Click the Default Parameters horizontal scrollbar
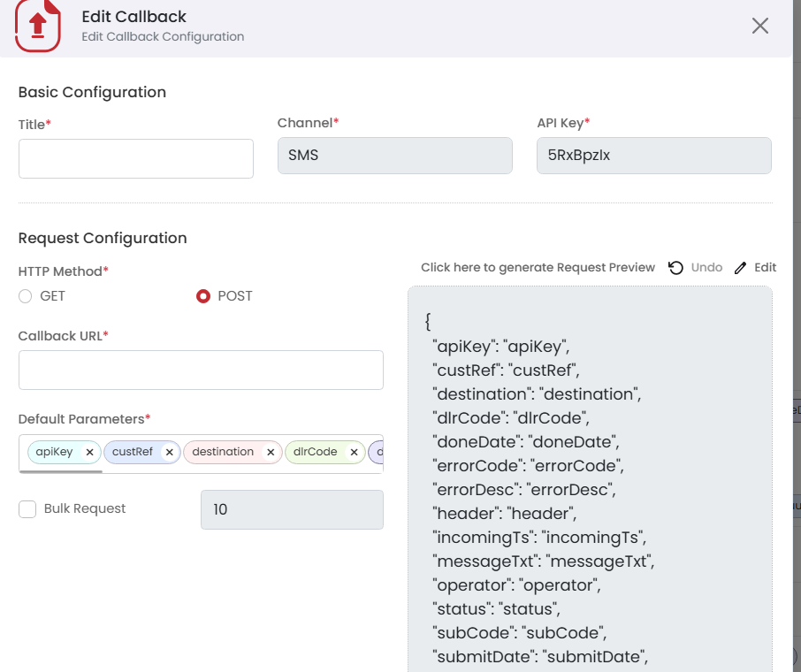 (61, 471)
